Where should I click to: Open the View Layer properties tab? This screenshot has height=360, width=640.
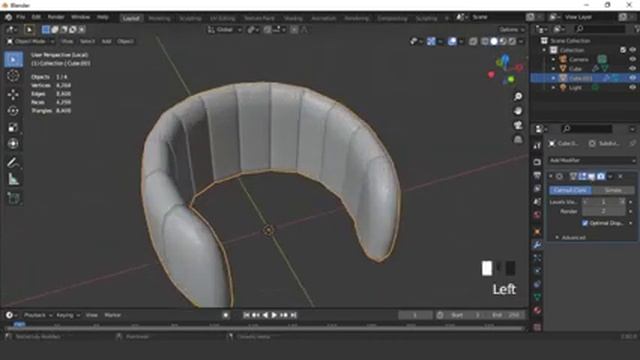coord(537,189)
